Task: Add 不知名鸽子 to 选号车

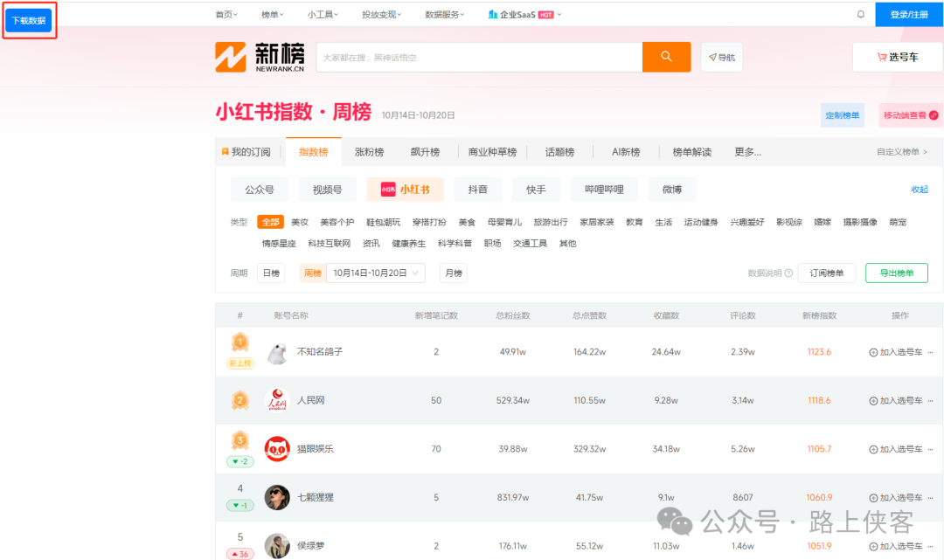Action: coord(896,352)
